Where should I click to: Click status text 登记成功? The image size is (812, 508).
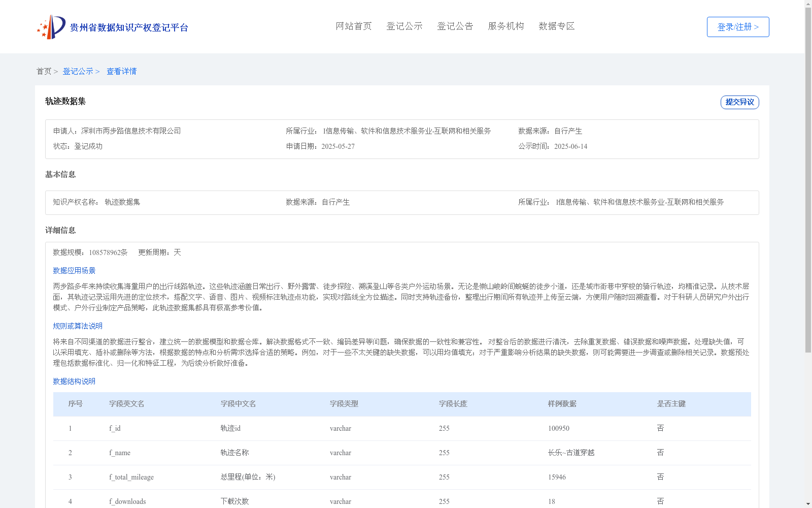(88, 146)
